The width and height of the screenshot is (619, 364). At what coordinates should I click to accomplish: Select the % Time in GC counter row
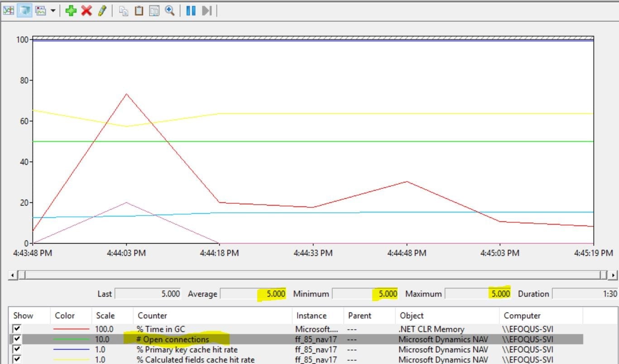pos(296,329)
